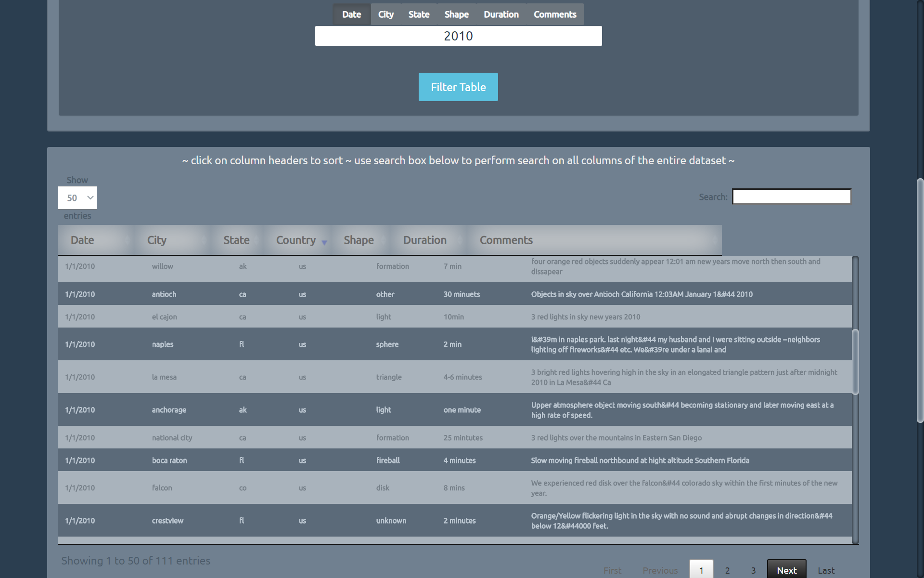
Task: Click the Filter Table button
Action: (x=458, y=87)
